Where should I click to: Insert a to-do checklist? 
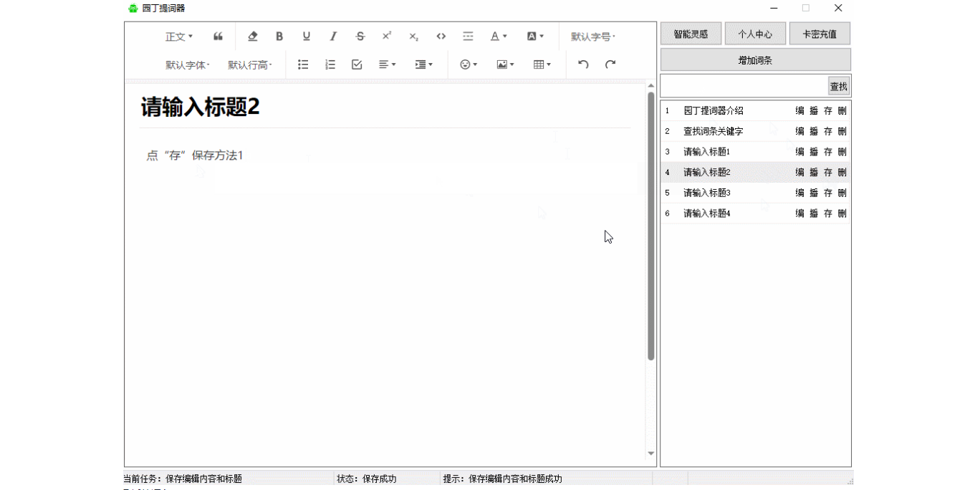[357, 64]
